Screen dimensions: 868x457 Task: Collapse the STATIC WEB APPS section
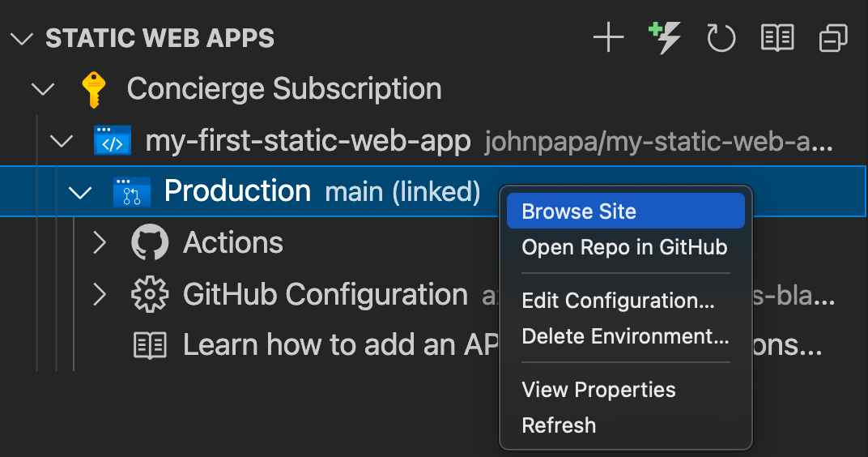point(22,39)
